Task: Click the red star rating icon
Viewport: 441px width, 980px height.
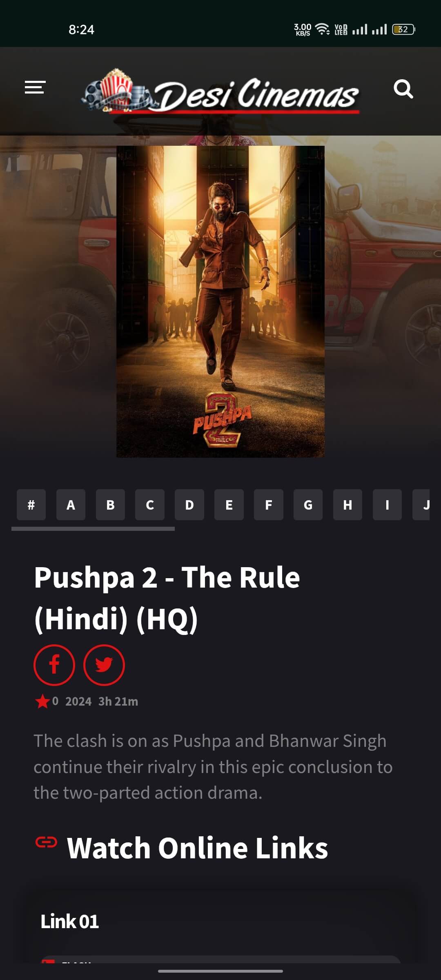Action: 42,702
